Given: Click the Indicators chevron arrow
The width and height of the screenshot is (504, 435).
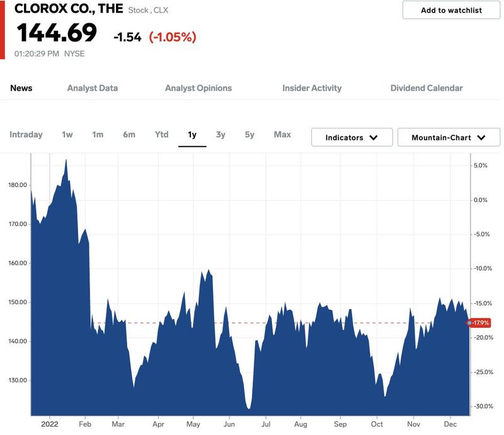Looking at the screenshot, I should (374, 138).
